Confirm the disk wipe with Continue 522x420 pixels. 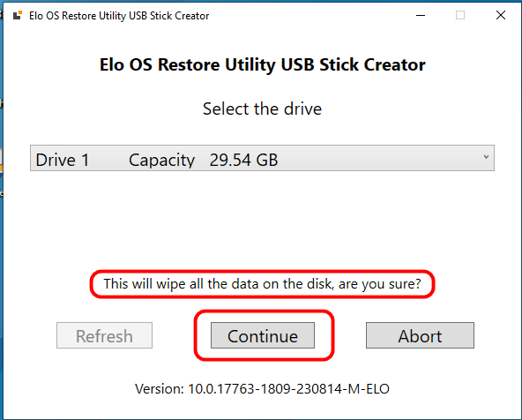[x=263, y=335]
